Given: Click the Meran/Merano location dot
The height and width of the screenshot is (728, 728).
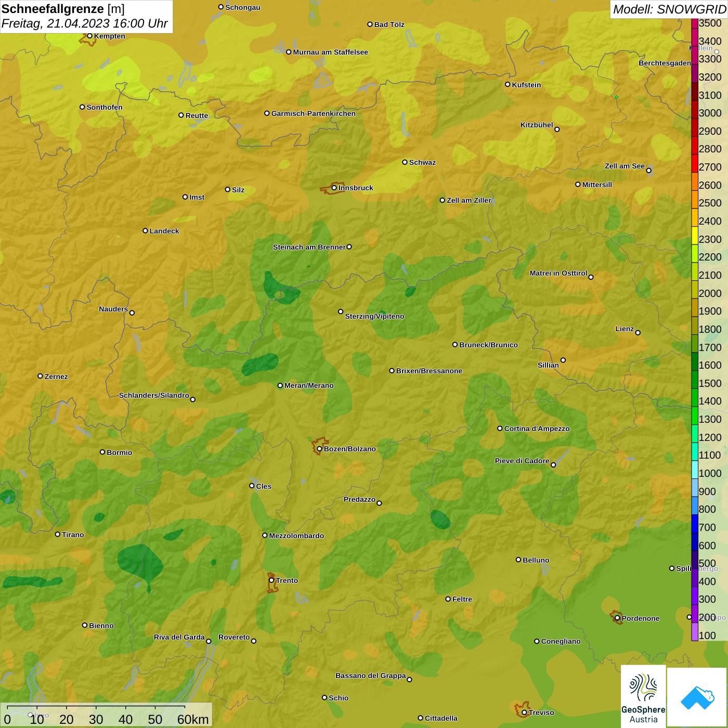Looking at the screenshot, I should click(280, 385).
